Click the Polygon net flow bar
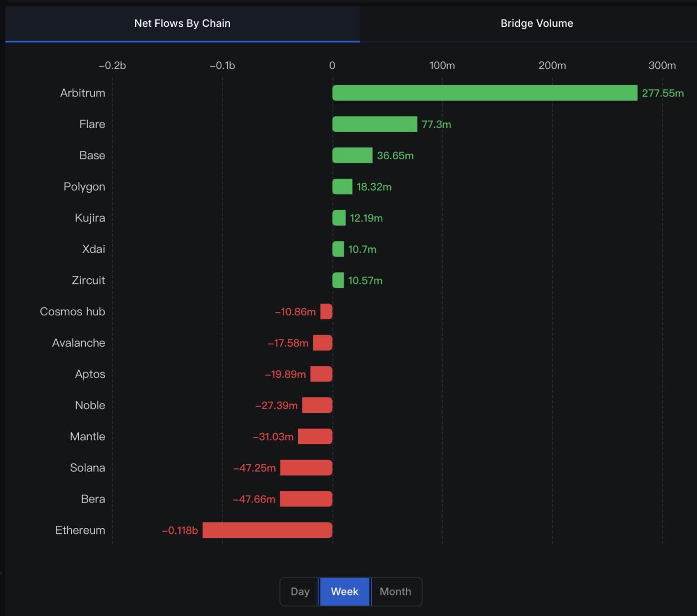697x616 pixels. 342,187
